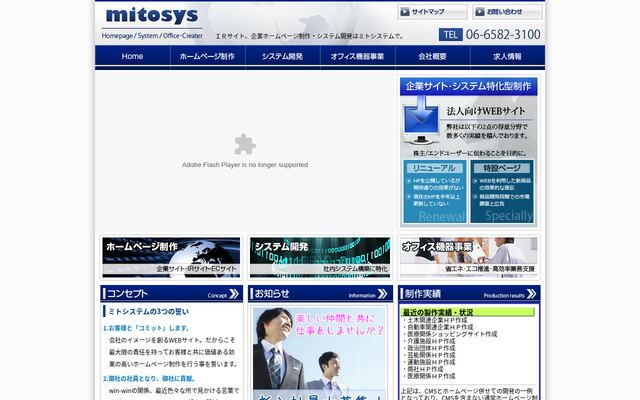Click the TEL badge icon

[x=451, y=35]
